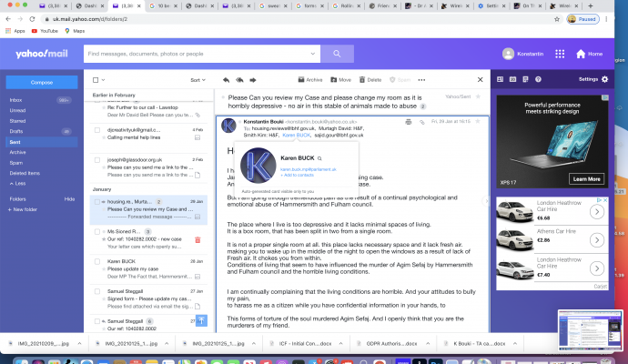Delete the open email
The height and width of the screenshot is (364, 628).
[x=370, y=80]
